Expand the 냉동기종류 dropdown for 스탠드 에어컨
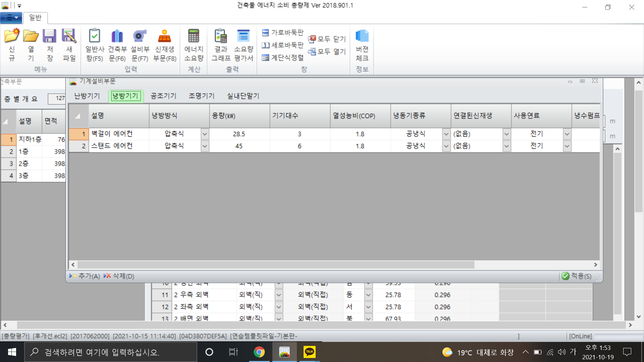 pos(446,146)
